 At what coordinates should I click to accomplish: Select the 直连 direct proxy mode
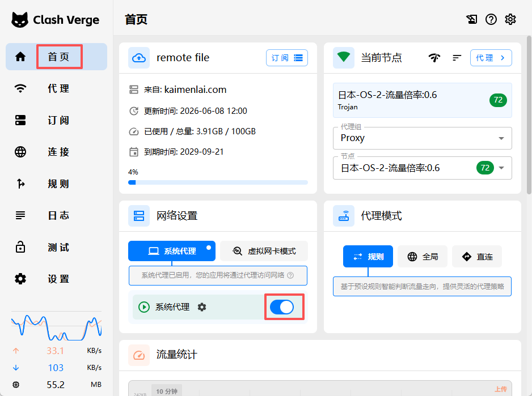coord(476,256)
